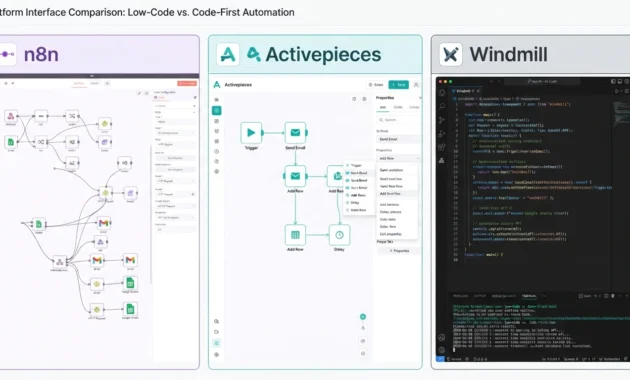This screenshot has height=380, width=630.
Task: Select the Add Row table-grid node in Activepieces
Action: tap(295, 235)
